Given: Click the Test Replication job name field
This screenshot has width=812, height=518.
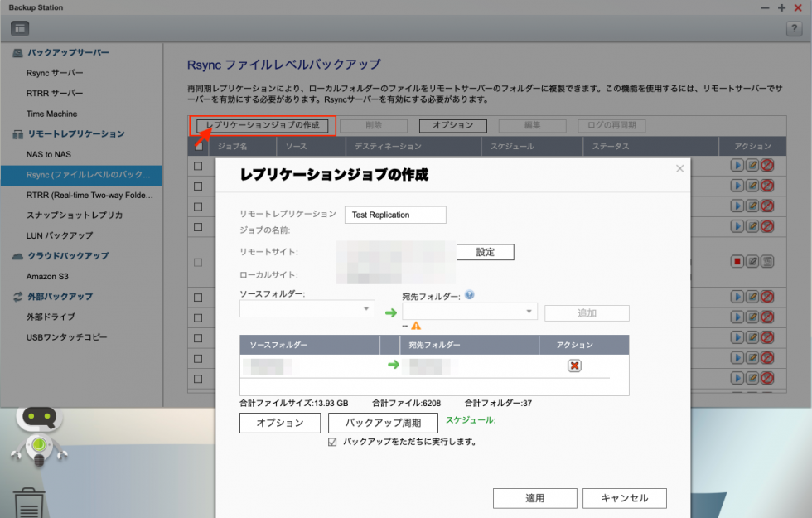Looking at the screenshot, I should click(x=395, y=215).
